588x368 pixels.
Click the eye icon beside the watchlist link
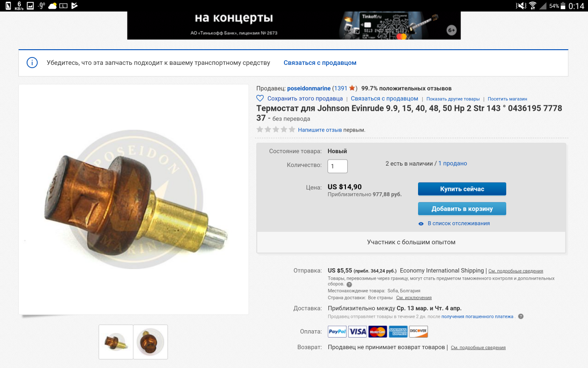tap(421, 224)
